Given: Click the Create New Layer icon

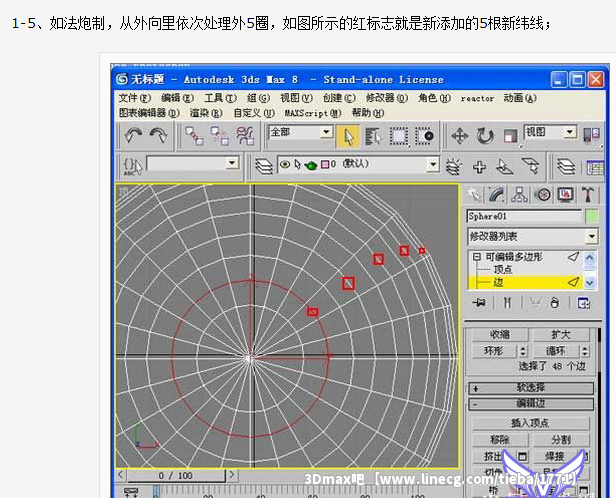Looking at the screenshot, I should pyautogui.click(x=454, y=167).
